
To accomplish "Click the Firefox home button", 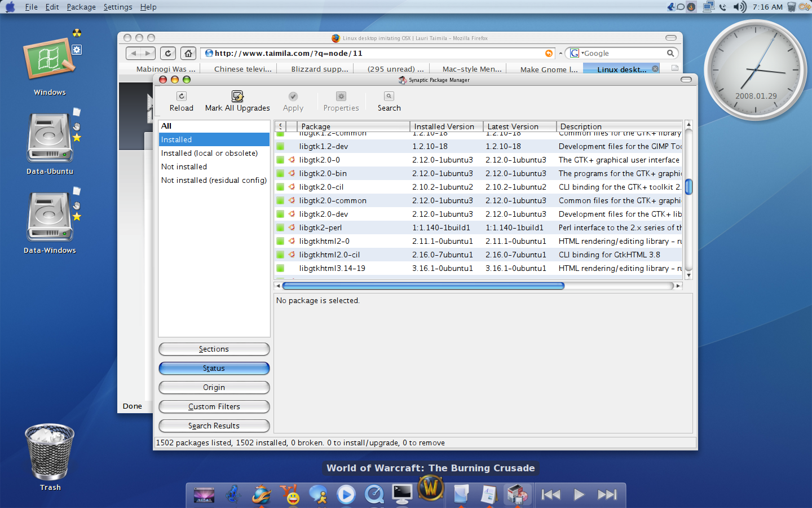I will (x=188, y=53).
